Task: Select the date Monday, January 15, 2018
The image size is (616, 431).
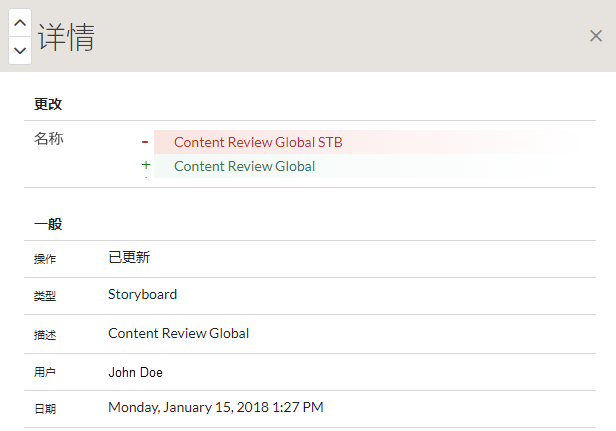Action: 215,407
